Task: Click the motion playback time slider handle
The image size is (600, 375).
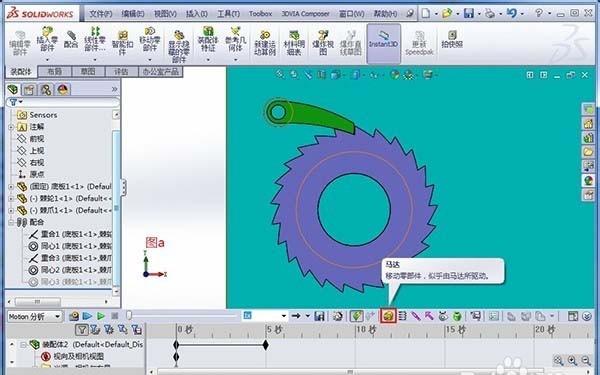Action: 129,315
